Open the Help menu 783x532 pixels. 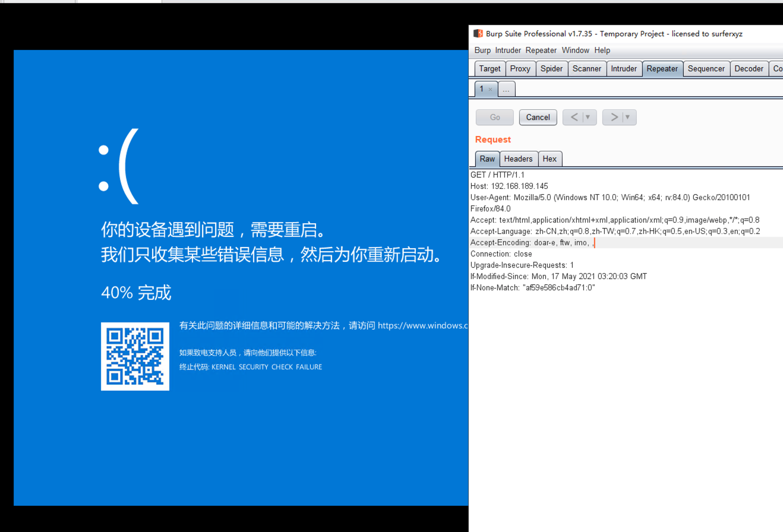602,50
